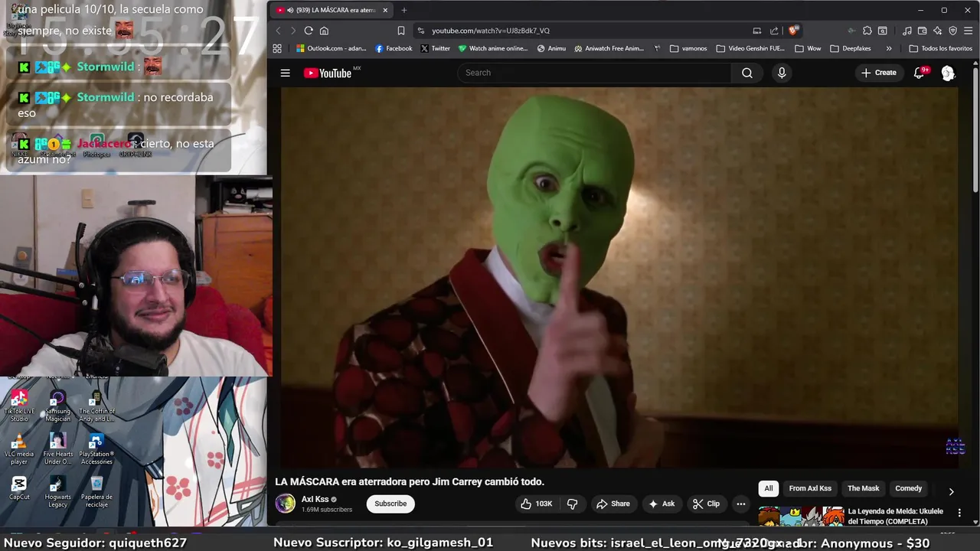Image resolution: width=980 pixels, height=551 pixels.
Task: Start voice search with the microphone icon
Action: [782, 73]
